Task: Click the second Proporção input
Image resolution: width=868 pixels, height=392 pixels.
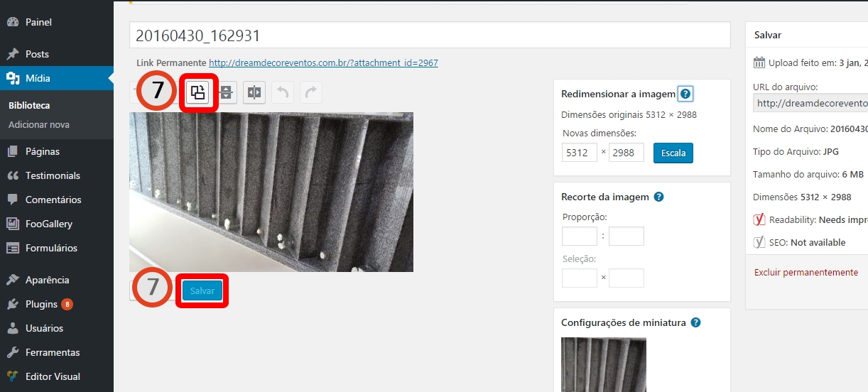Action: tap(626, 236)
